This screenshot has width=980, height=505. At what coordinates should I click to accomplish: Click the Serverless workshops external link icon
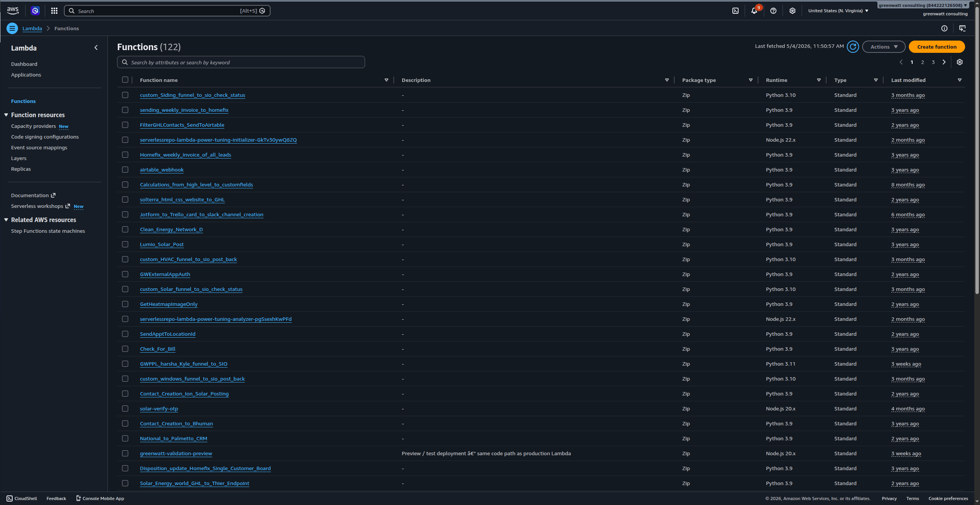coord(68,206)
